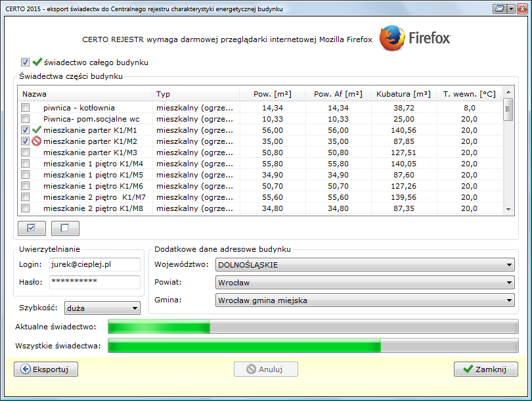
Task: Click green check icon on mieszkanie parter K1/M1
Action: click(36, 130)
